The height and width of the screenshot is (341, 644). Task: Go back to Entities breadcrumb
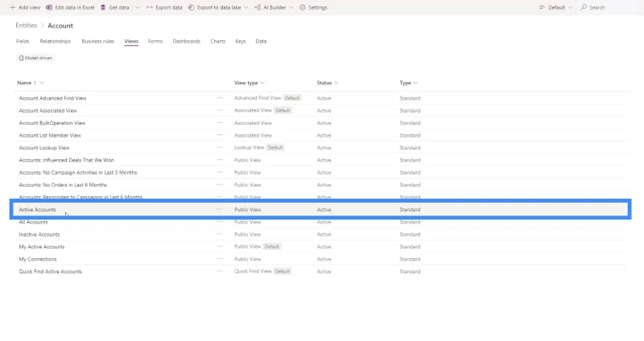pos(27,26)
